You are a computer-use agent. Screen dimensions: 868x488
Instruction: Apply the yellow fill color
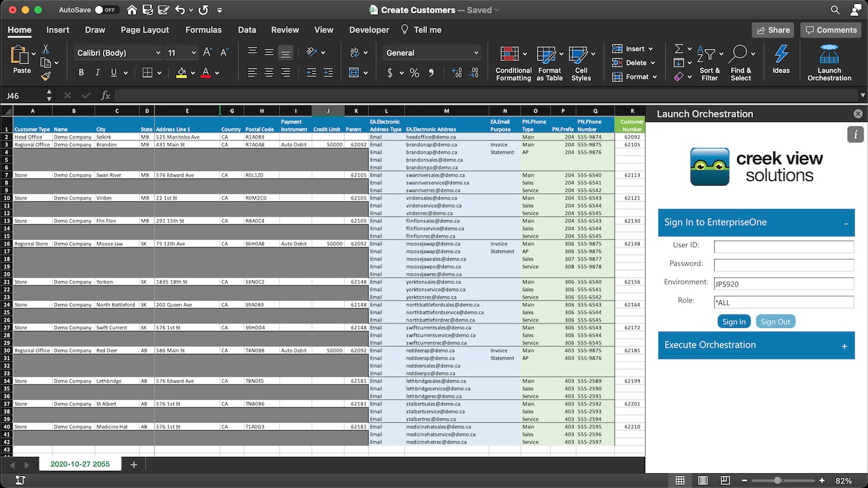click(x=182, y=73)
